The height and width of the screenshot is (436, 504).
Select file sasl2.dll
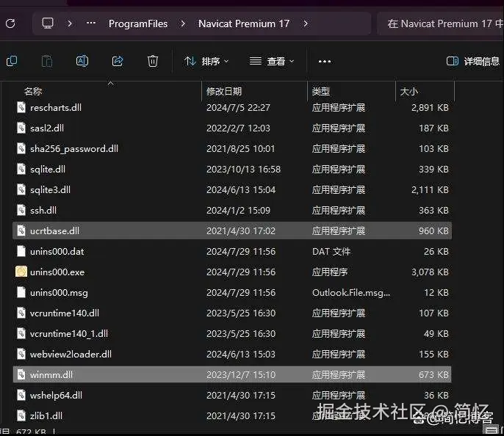[x=232, y=128]
